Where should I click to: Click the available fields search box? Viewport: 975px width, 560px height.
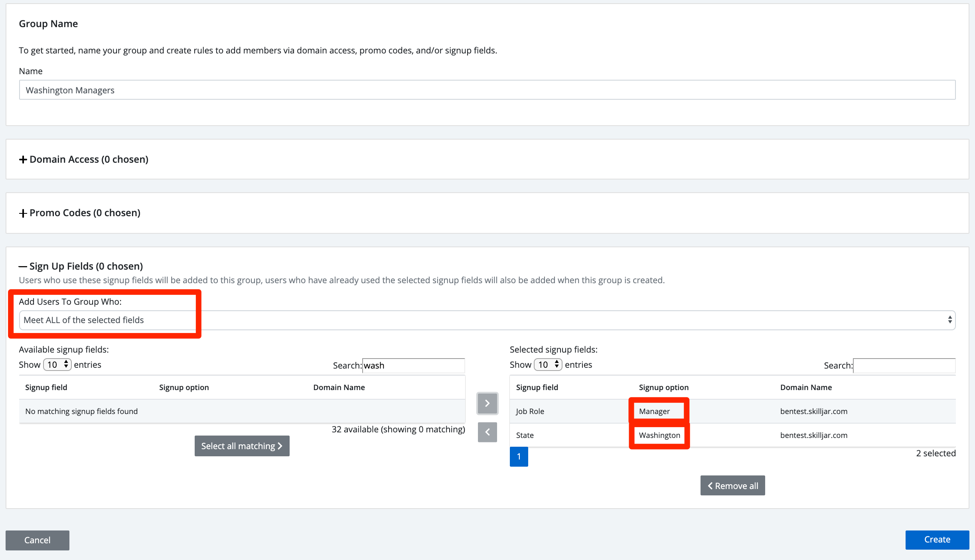point(413,365)
